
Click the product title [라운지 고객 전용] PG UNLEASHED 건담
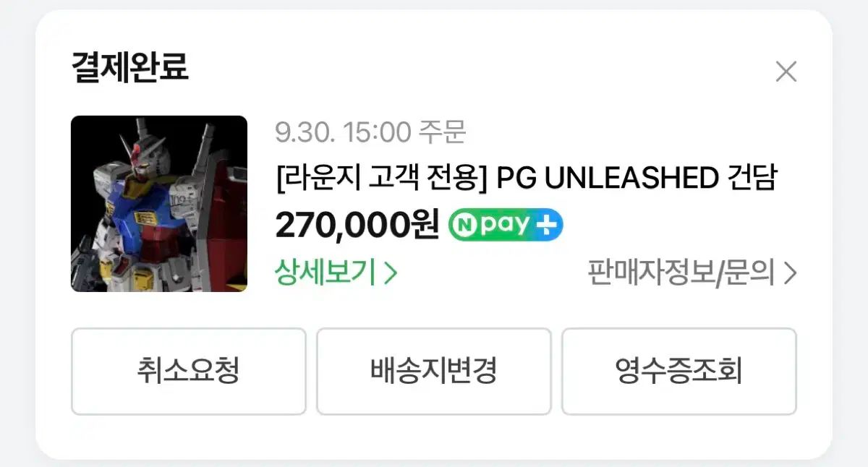click(x=526, y=179)
